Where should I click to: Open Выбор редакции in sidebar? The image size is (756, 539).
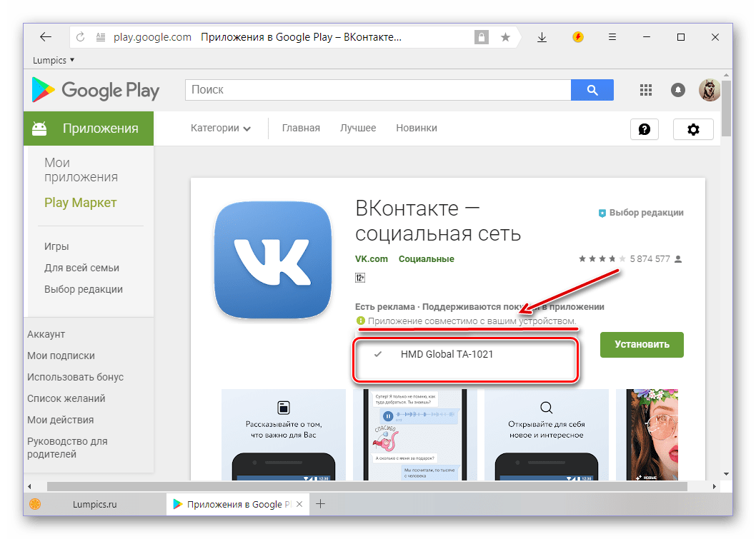[84, 290]
